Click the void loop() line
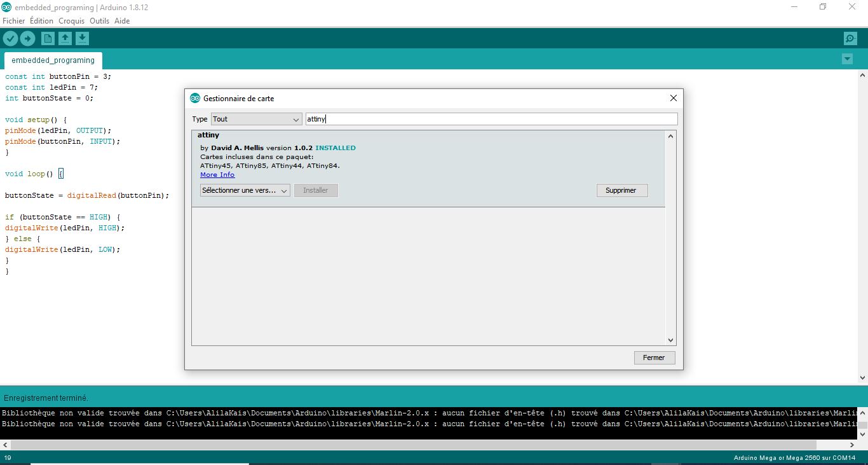The height and width of the screenshot is (465, 868). (x=34, y=174)
